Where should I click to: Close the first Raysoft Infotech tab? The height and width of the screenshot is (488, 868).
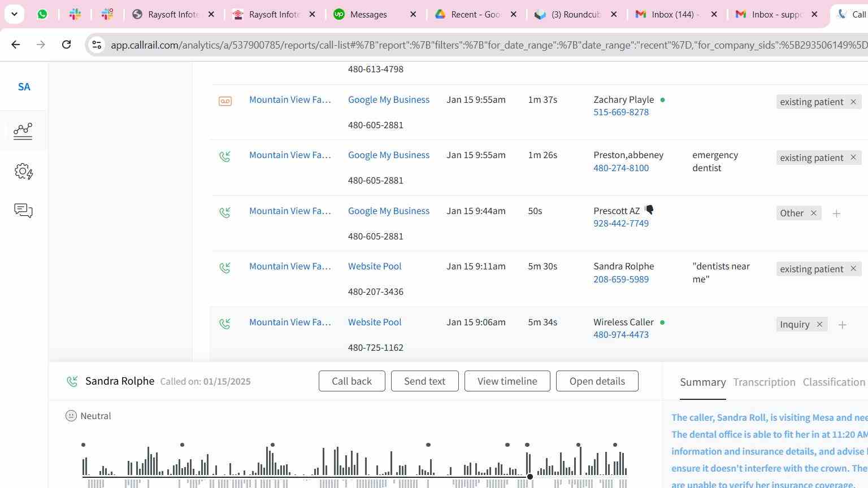[x=211, y=14]
